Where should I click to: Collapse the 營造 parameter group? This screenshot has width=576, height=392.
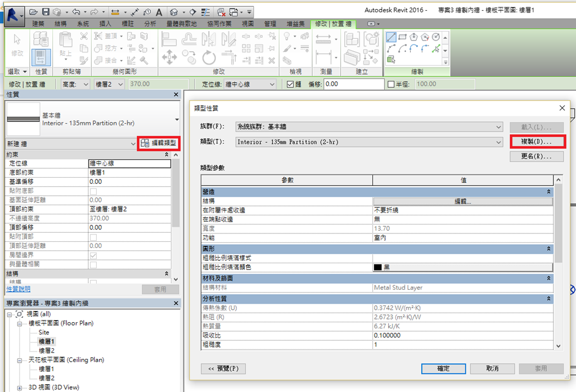pos(549,192)
